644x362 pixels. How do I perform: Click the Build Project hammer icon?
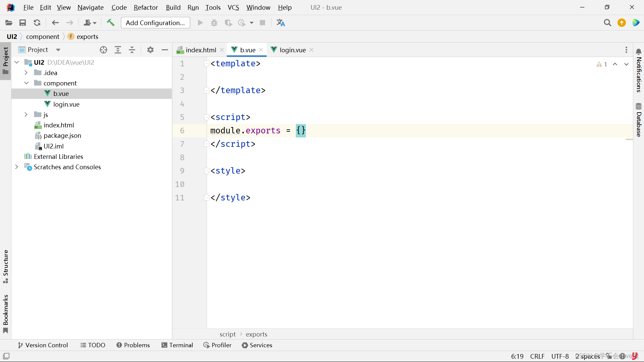[110, 22]
